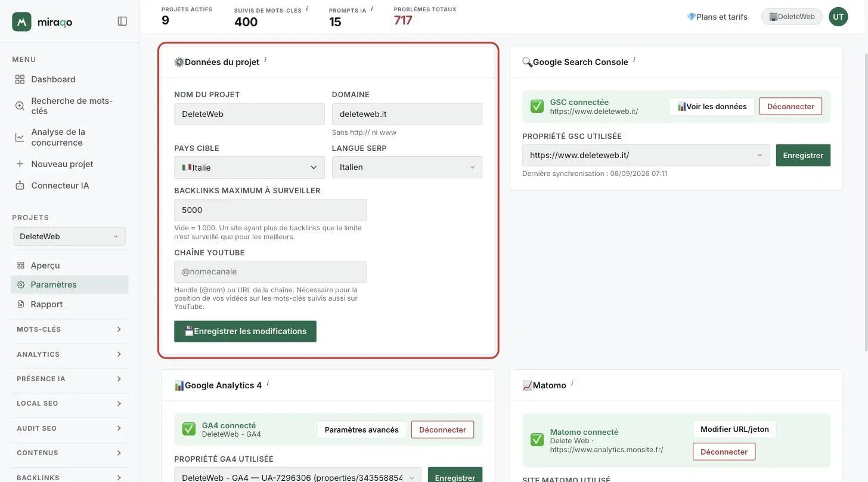Open the Langue SERP Italien dropdown

(x=407, y=168)
